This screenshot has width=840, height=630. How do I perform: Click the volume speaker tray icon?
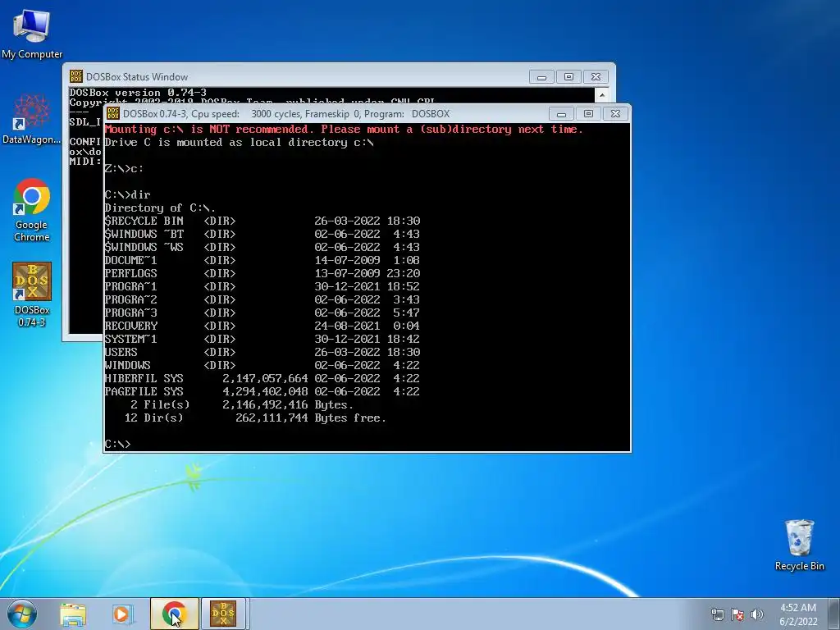(x=757, y=615)
